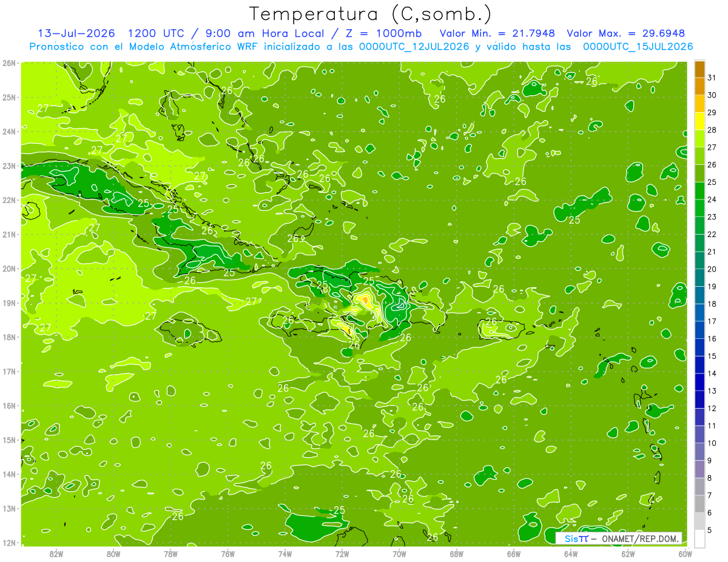This screenshot has width=728, height=562.
Task: Select the "0000UTC_12JUL2026" initialization time text
Action: [414, 46]
